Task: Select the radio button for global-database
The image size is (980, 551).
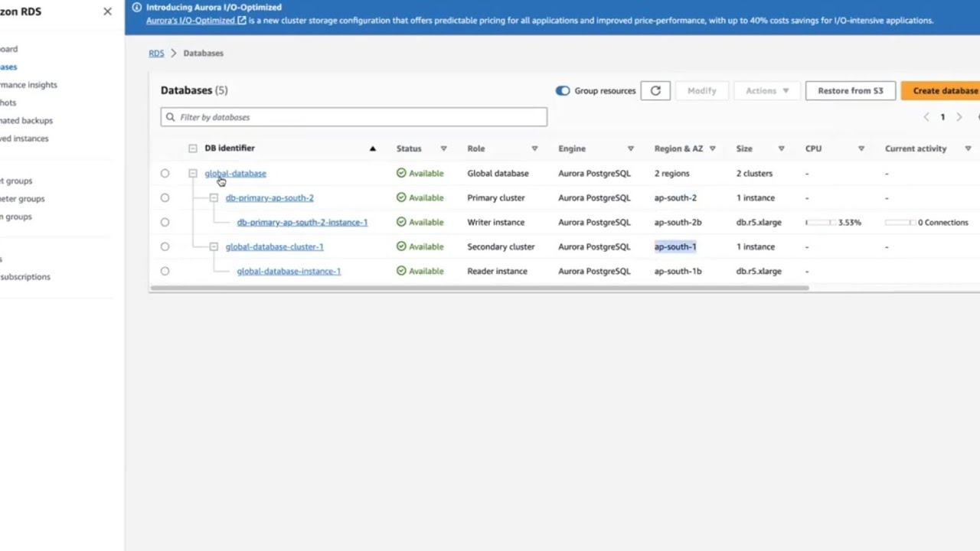Action: [x=165, y=173]
